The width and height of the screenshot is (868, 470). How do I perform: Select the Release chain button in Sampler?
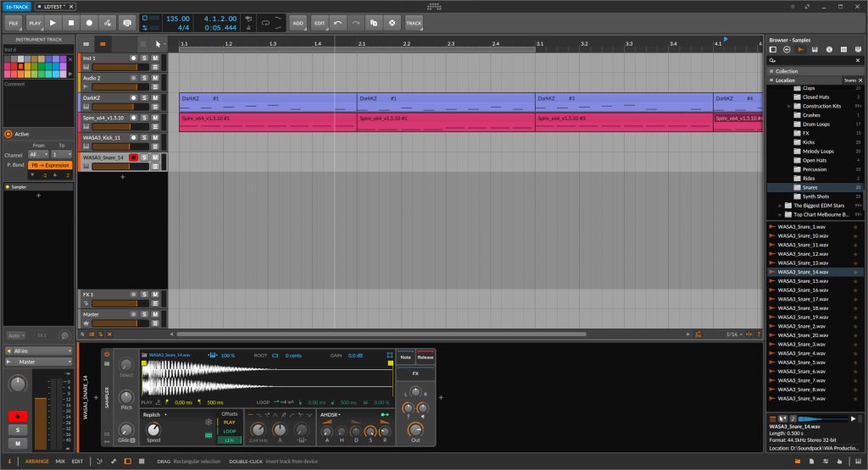point(426,357)
